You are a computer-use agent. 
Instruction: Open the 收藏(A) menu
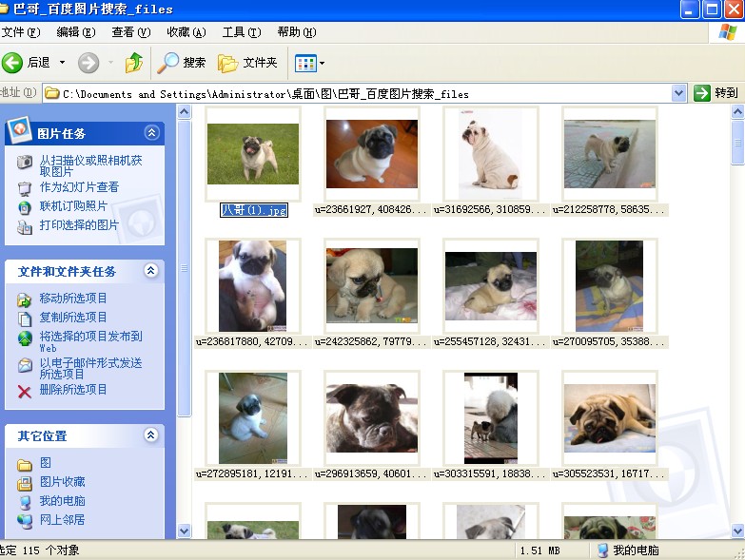pos(186,32)
